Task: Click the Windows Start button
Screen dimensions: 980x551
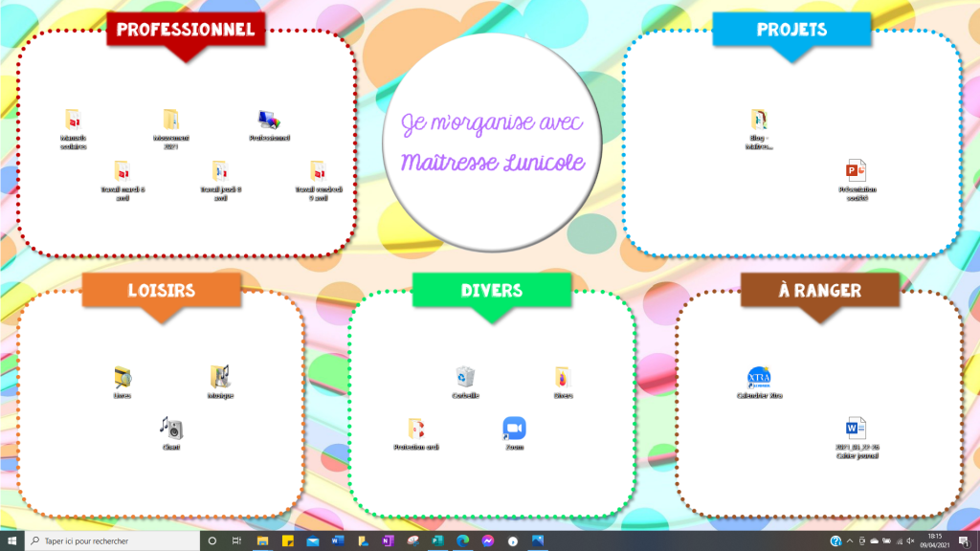Action: point(11,540)
